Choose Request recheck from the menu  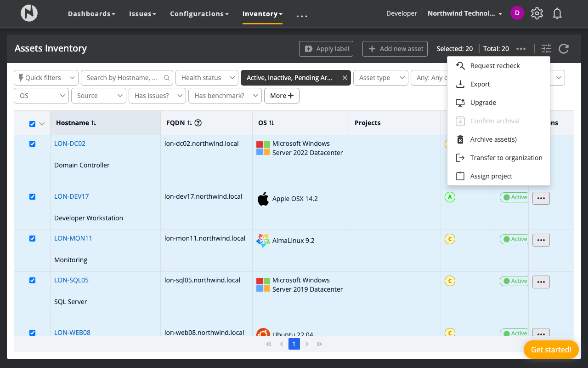[x=498, y=66]
